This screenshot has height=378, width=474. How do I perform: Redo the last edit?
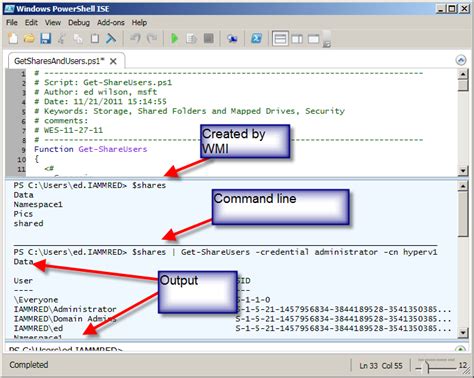[152, 39]
